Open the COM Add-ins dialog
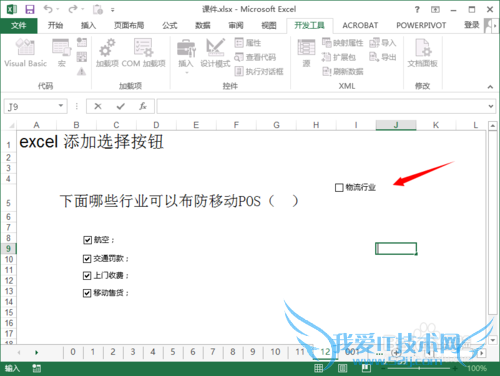This screenshot has width=500, height=376. pos(144,53)
